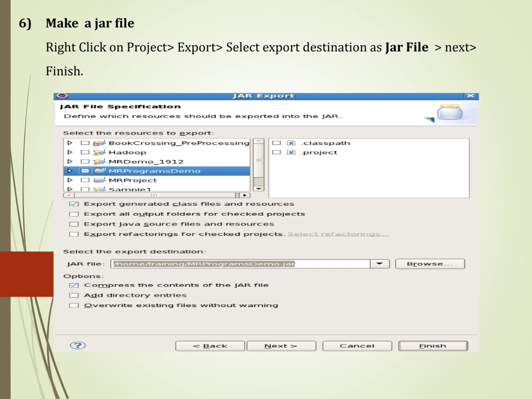Expand the MRProgramsDemo tree node
Screen dimensions: 532x399
point(70,171)
